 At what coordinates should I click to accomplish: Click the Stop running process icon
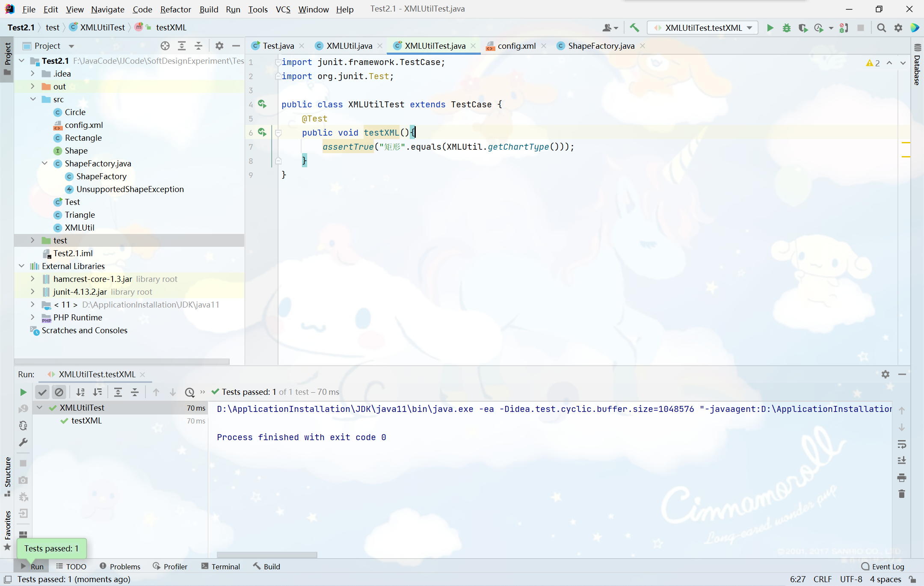pyautogui.click(x=860, y=28)
